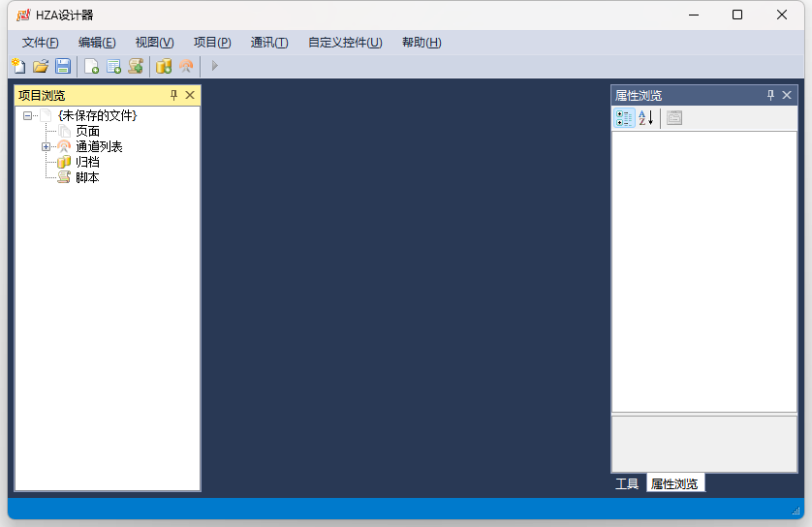This screenshot has height=527, width=812.
Task: Close the 项目浏览 panel
Action: 190,95
